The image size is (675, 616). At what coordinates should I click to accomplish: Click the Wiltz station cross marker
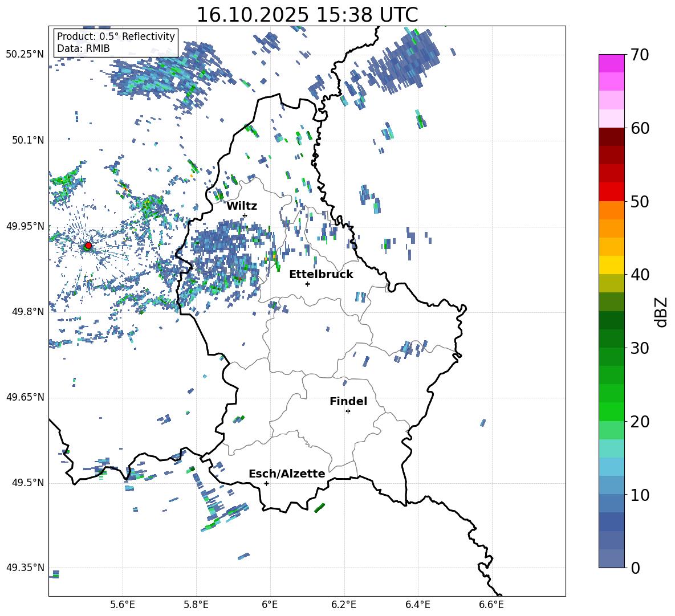click(245, 215)
